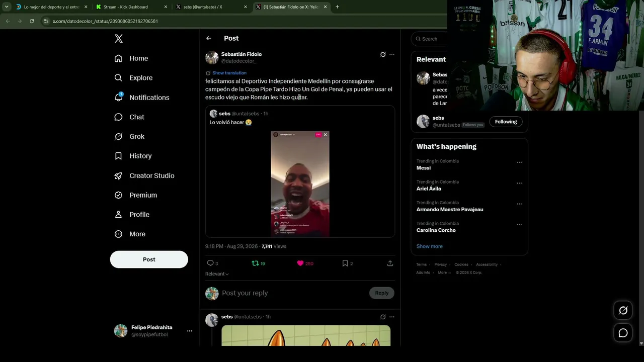Open options for Ariel Ávila trend

point(519,183)
